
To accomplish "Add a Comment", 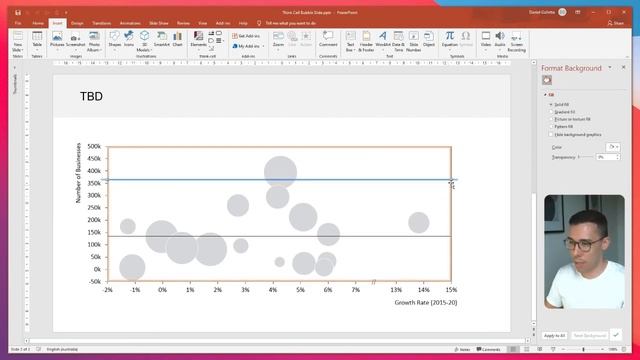I will [x=328, y=39].
